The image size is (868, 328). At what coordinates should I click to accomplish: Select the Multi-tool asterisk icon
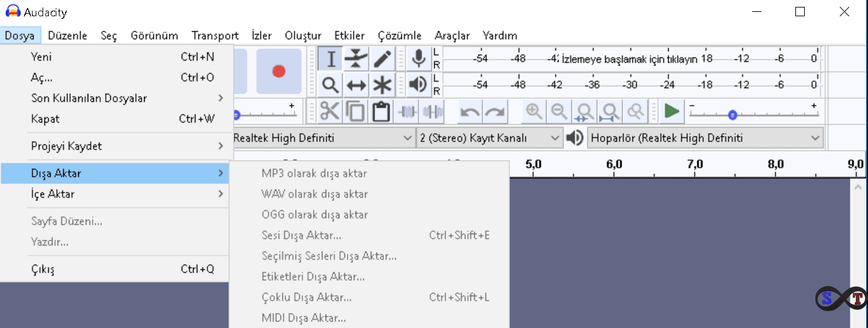point(381,85)
